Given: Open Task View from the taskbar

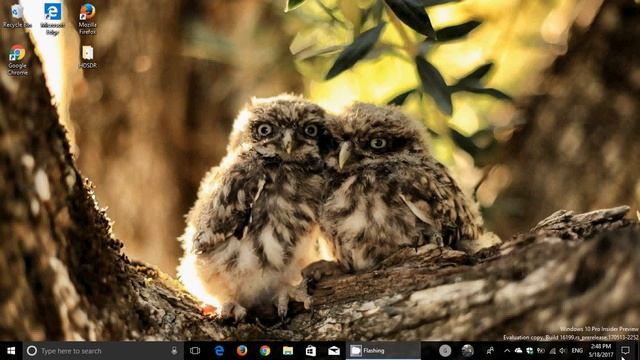Looking at the screenshot, I should pyautogui.click(x=195, y=351).
